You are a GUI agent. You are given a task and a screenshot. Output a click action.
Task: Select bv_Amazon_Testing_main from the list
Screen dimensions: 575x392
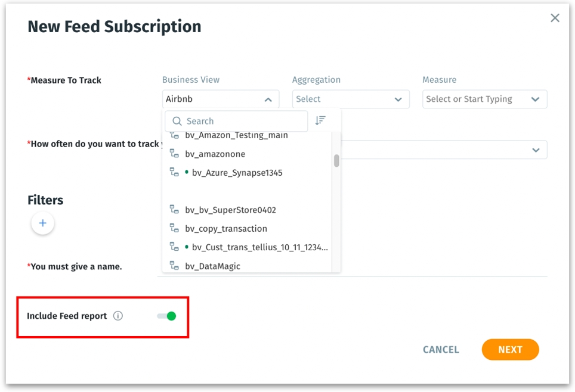click(236, 136)
